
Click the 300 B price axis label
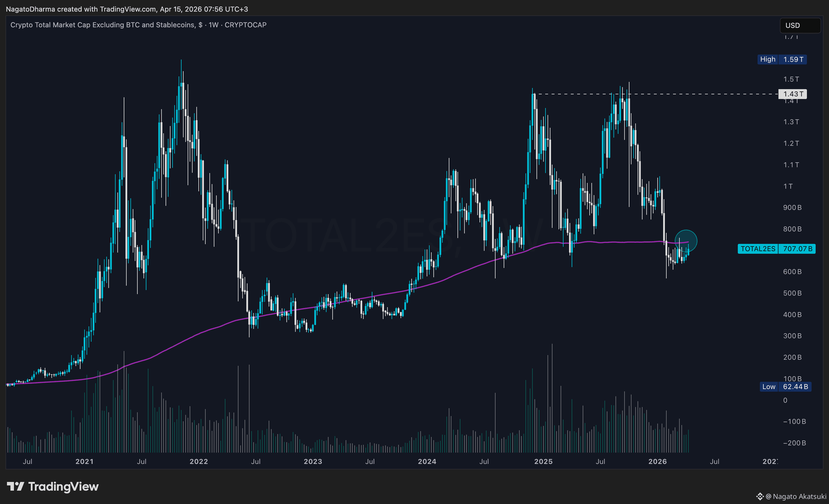pos(792,336)
